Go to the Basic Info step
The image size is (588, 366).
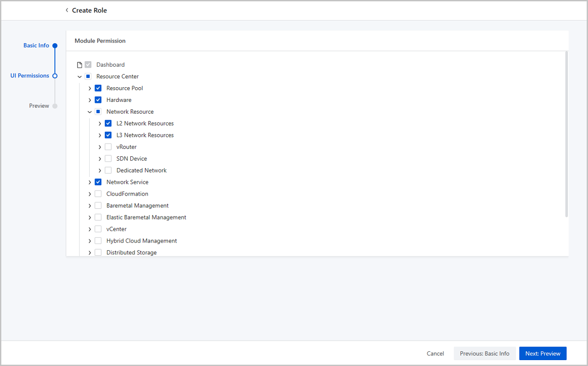pos(36,46)
